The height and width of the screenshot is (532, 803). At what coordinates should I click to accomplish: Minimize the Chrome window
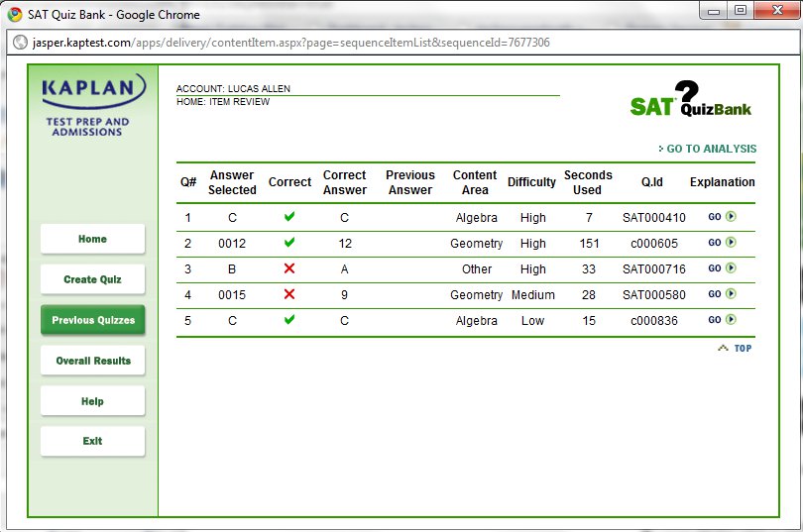714,10
